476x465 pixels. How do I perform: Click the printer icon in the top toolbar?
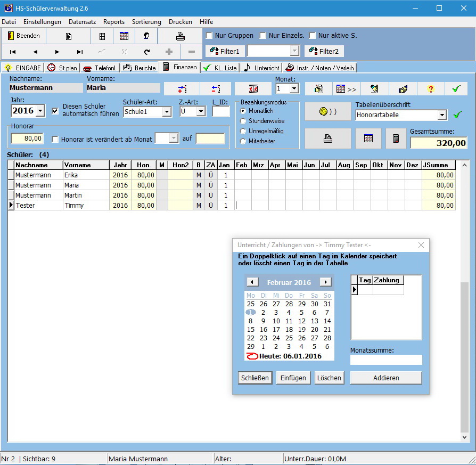click(180, 36)
